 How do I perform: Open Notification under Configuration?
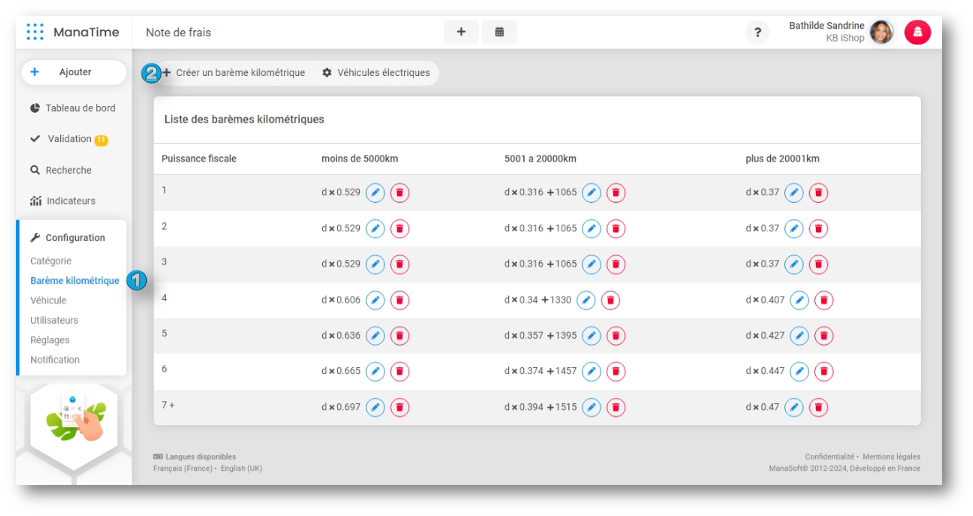point(55,360)
